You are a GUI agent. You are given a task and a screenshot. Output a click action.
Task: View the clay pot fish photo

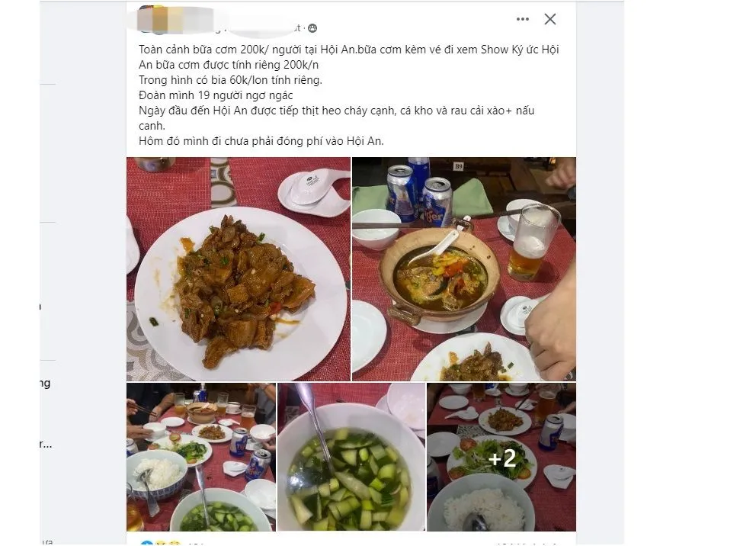464,269
